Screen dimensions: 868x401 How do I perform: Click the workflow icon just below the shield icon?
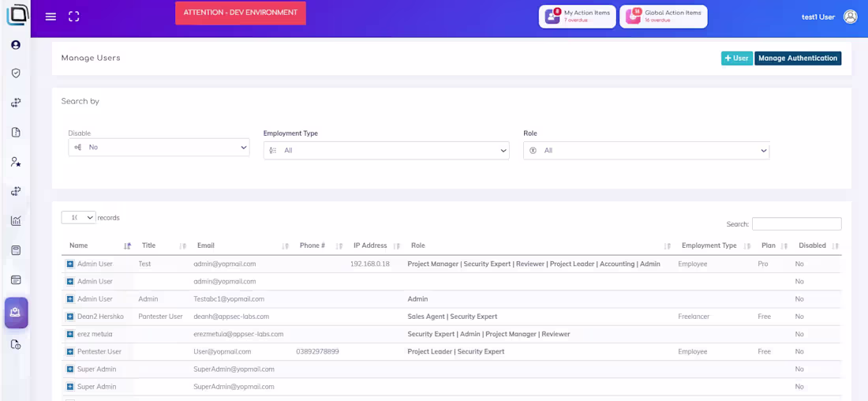(x=16, y=103)
